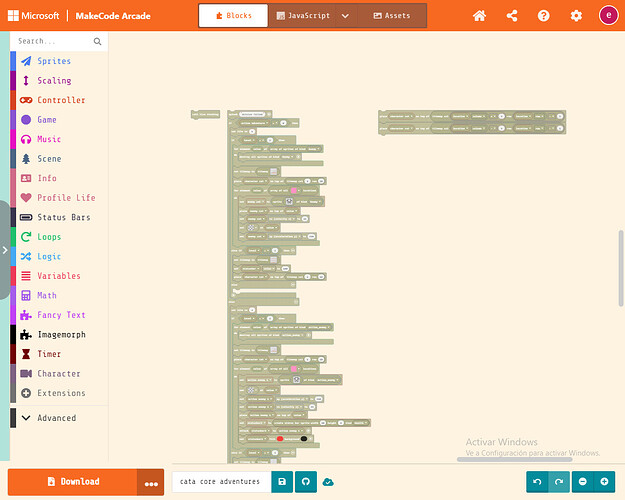Zoom in on the workspace
Viewport: 625px width, 500px height.
[x=604, y=482]
